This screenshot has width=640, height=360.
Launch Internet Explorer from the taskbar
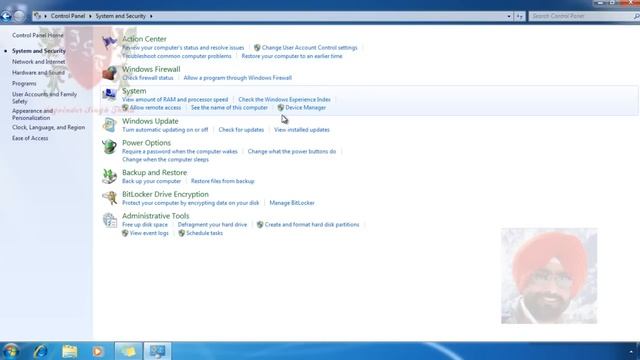[40, 351]
